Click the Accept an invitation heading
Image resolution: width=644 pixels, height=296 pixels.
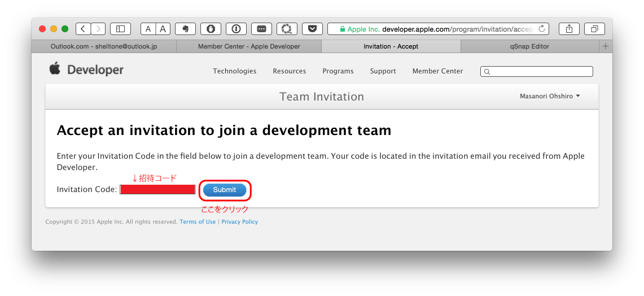(224, 130)
